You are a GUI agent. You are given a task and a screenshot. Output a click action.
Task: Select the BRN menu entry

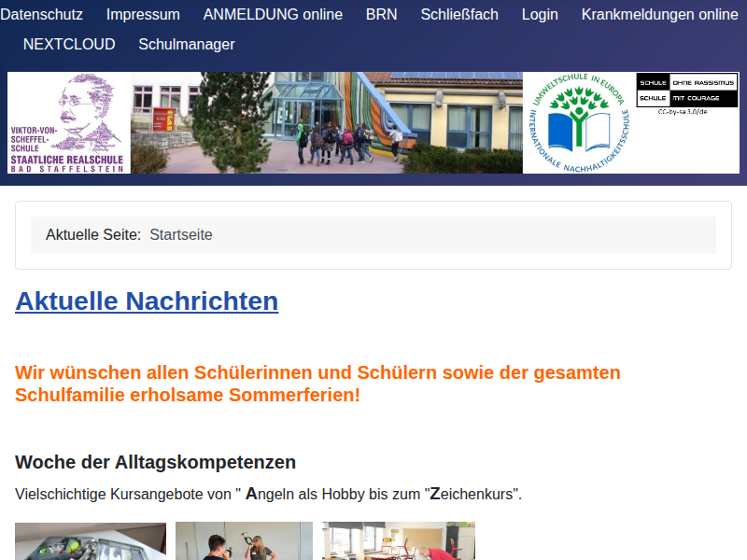[x=382, y=14]
